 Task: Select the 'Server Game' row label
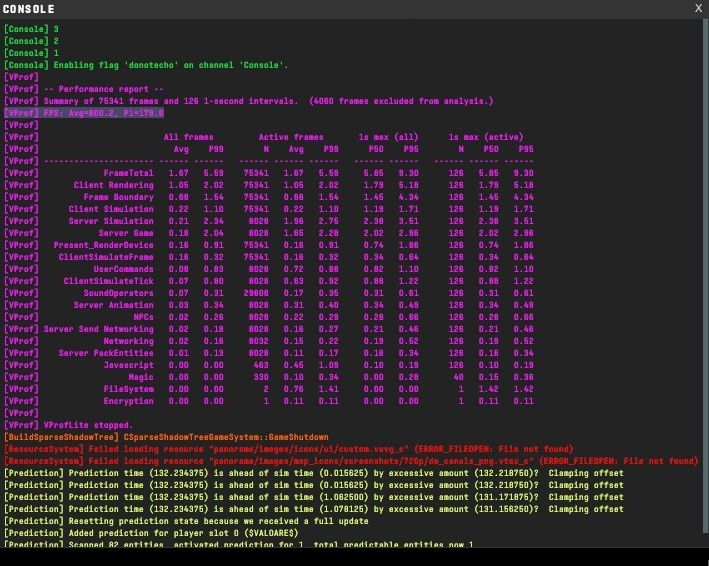126,233
